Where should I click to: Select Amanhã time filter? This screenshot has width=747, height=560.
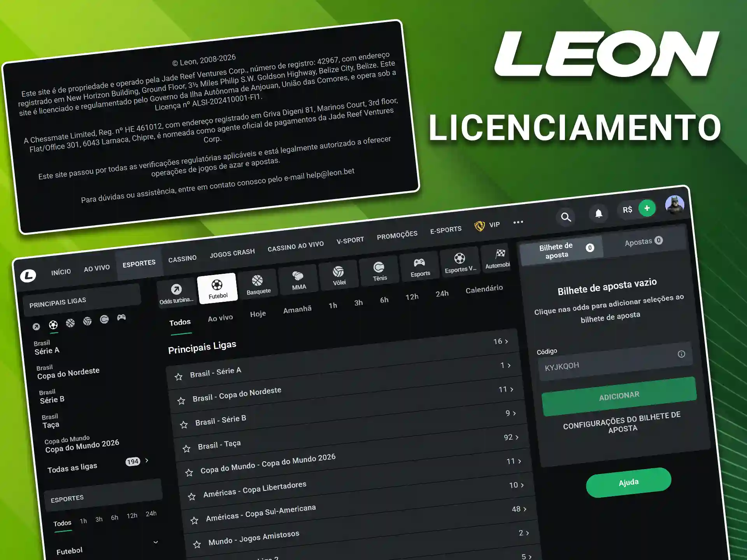tap(297, 310)
